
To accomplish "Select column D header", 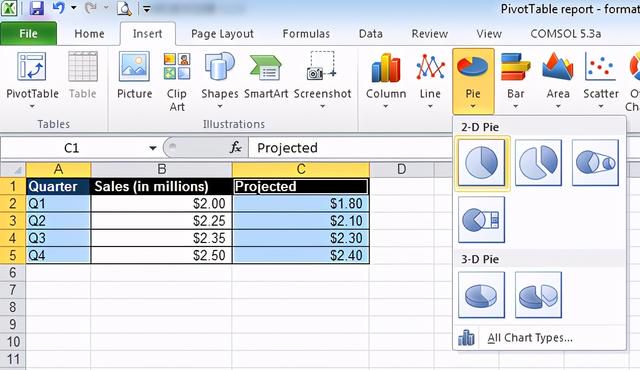I will (x=402, y=169).
